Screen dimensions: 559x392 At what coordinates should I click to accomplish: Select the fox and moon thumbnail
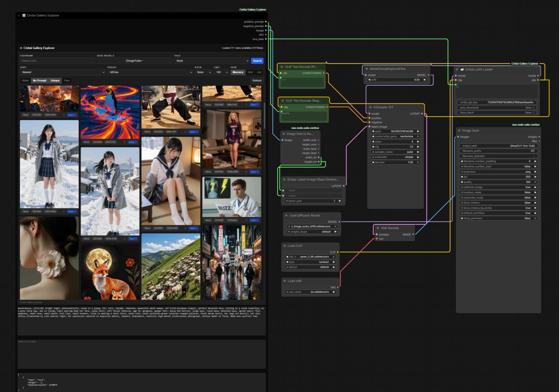coord(110,272)
